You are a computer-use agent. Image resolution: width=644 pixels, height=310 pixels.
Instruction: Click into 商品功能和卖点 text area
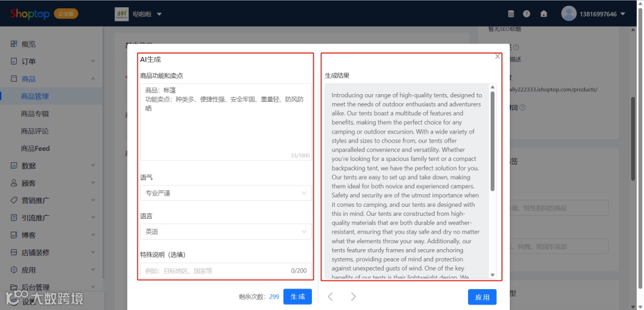pos(225,122)
